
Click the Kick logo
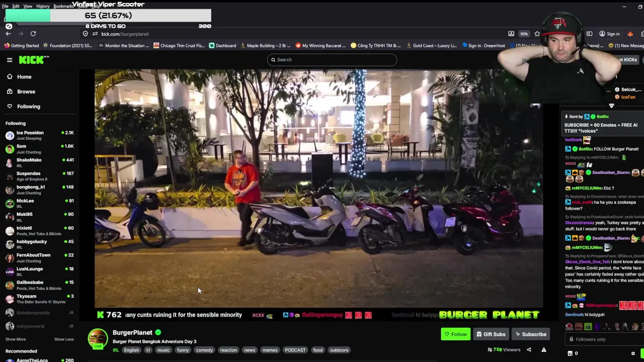(34, 60)
